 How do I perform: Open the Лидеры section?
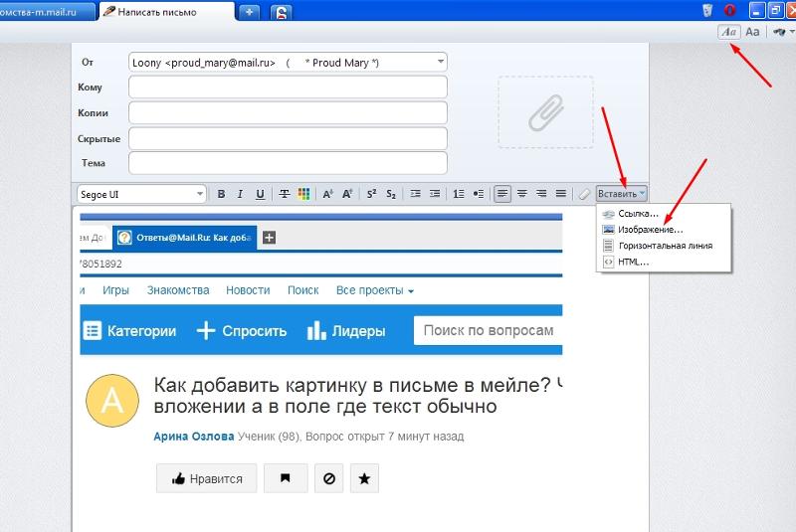pyautogui.click(x=346, y=331)
